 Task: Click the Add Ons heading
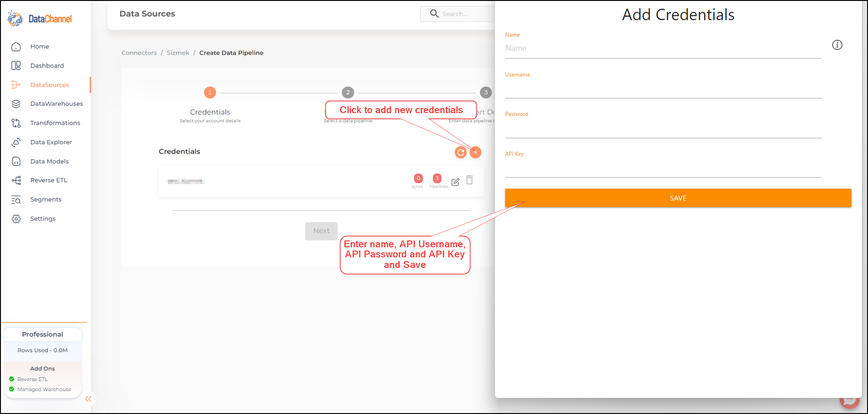pyautogui.click(x=43, y=369)
